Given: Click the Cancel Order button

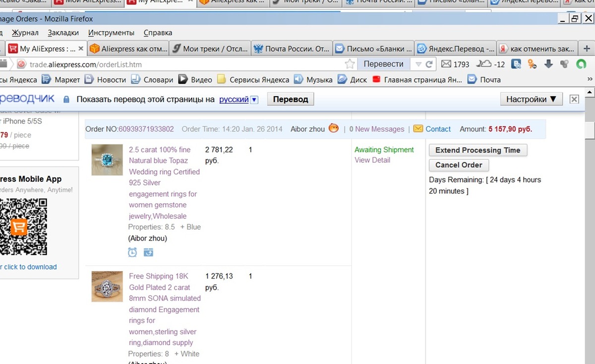Looking at the screenshot, I should click(x=459, y=165).
